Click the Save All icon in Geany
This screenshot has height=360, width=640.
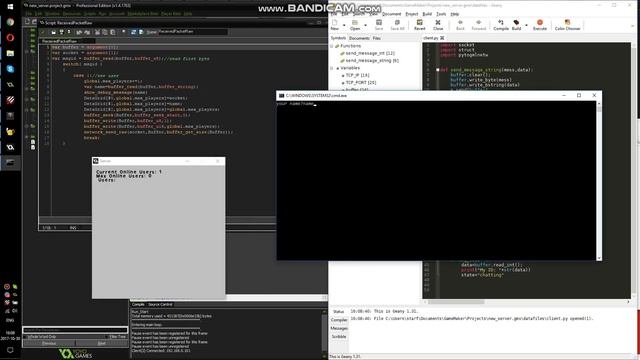click(397, 24)
